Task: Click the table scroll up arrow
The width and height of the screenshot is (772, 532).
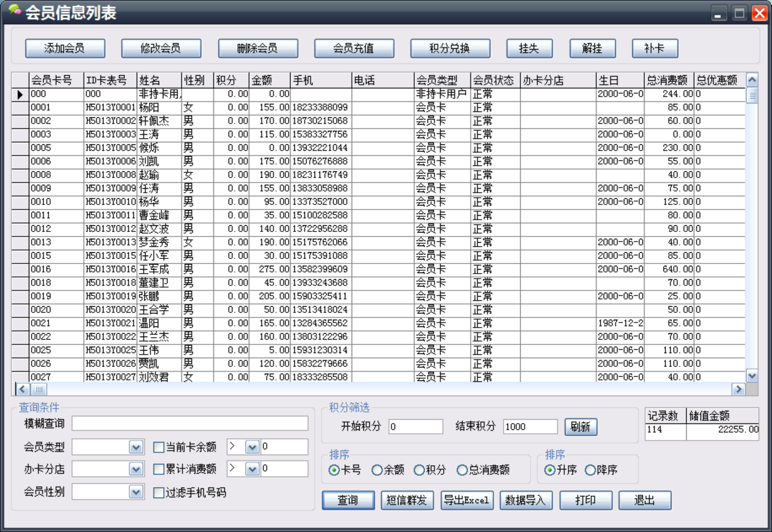Action: click(752, 79)
